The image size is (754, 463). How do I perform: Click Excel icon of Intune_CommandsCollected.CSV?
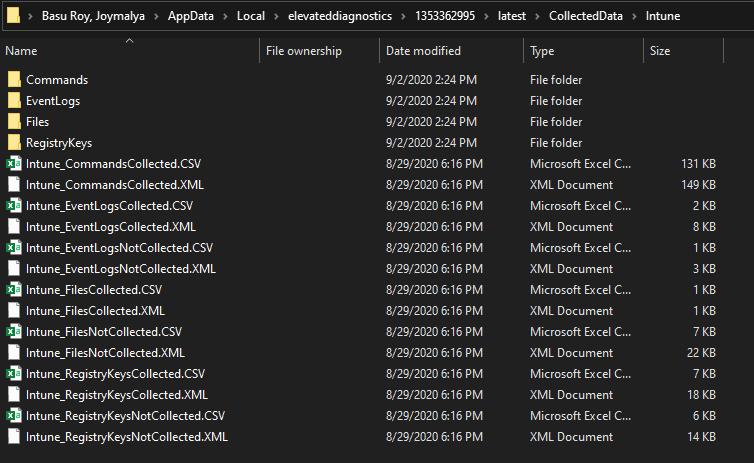pyautogui.click(x=14, y=164)
